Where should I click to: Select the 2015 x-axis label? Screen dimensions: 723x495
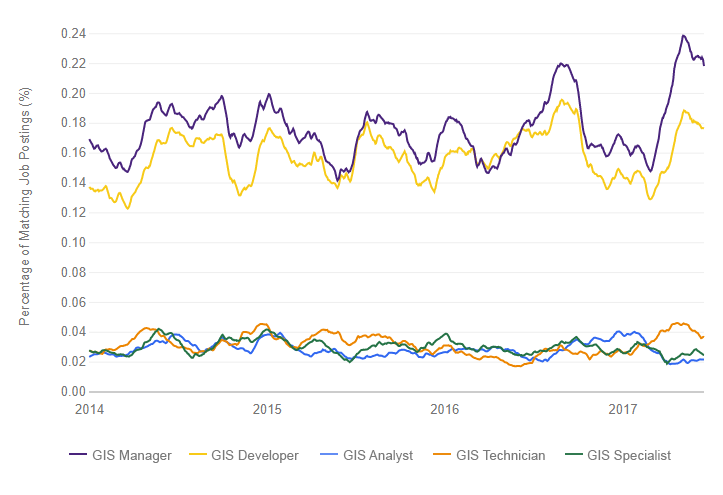pos(267,410)
